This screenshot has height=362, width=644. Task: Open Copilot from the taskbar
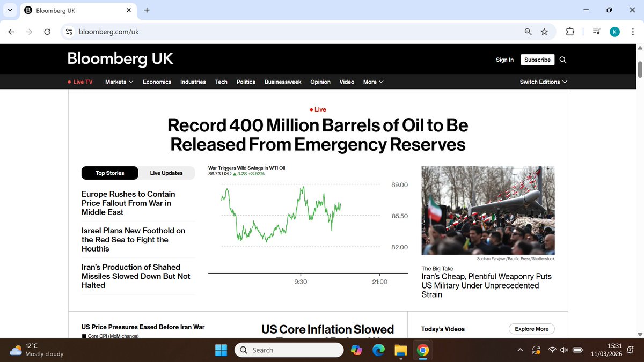click(356, 350)
